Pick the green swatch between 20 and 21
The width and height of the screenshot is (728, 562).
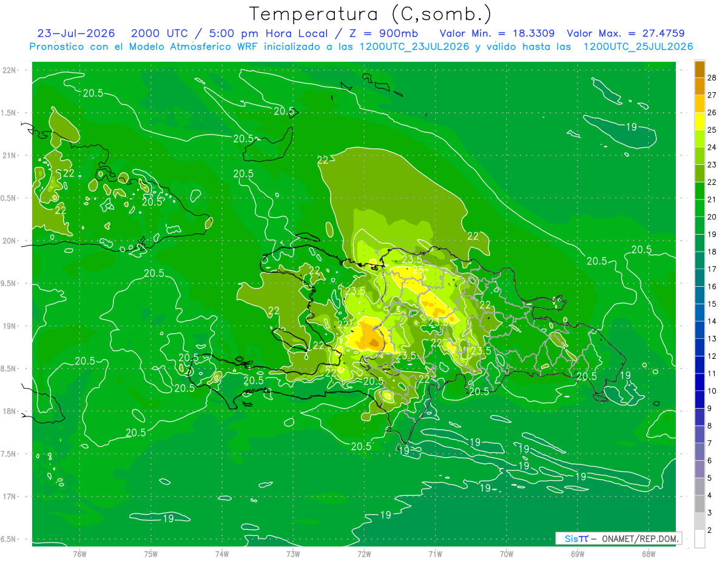click(x=699, y=209)
